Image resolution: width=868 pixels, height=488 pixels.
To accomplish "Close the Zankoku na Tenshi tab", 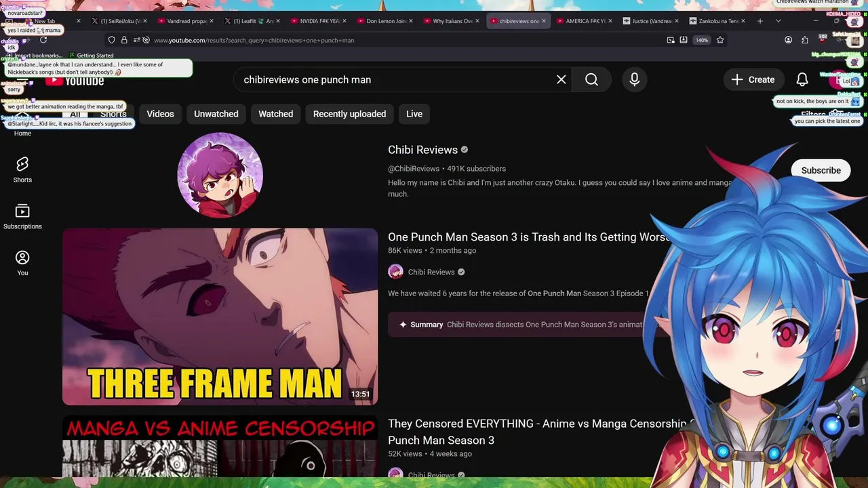I will (743, 21).
